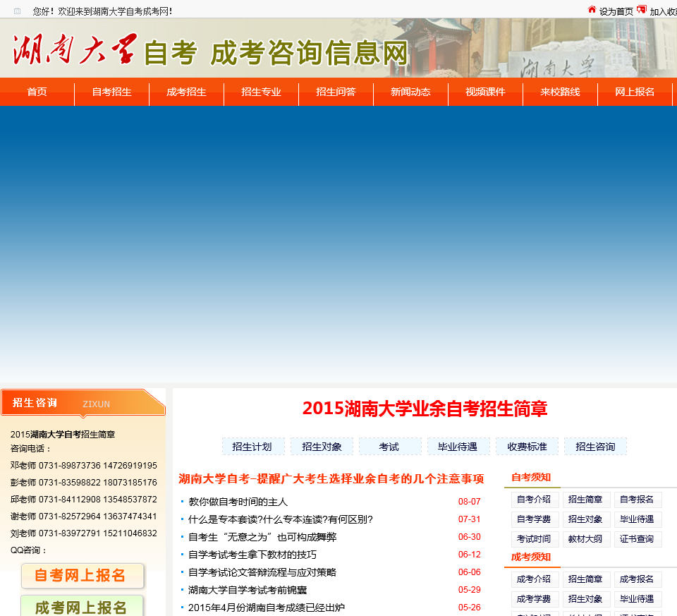Click the 自考须知 section heading

coord(531,477)
